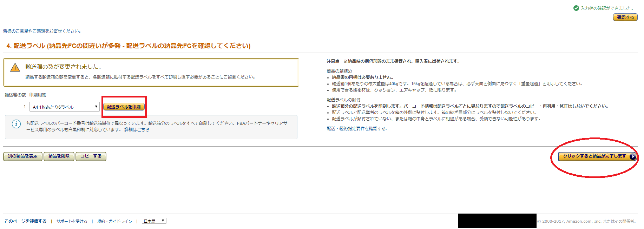The height and width of the screenshot is (229, 644).
Task: Click the orange warning triangle icon
Action: [15, 67]
